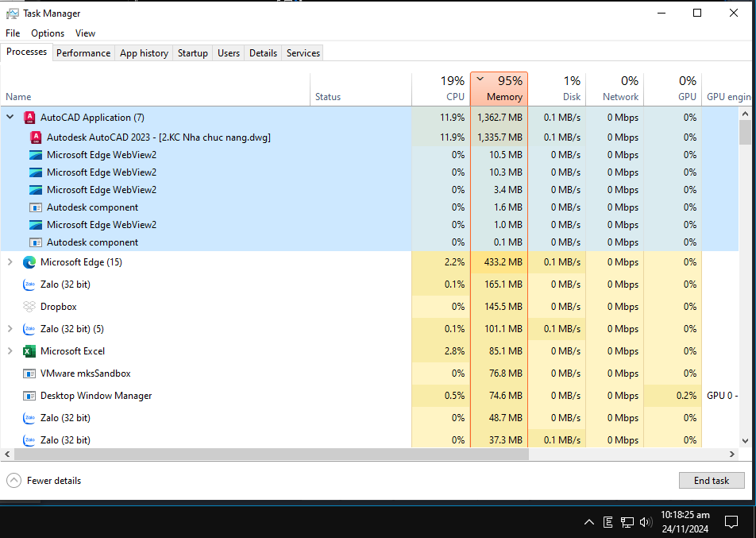Click the horizontal scrollbar left arrow
Viewport: 756px width, 538px height.
6,454
